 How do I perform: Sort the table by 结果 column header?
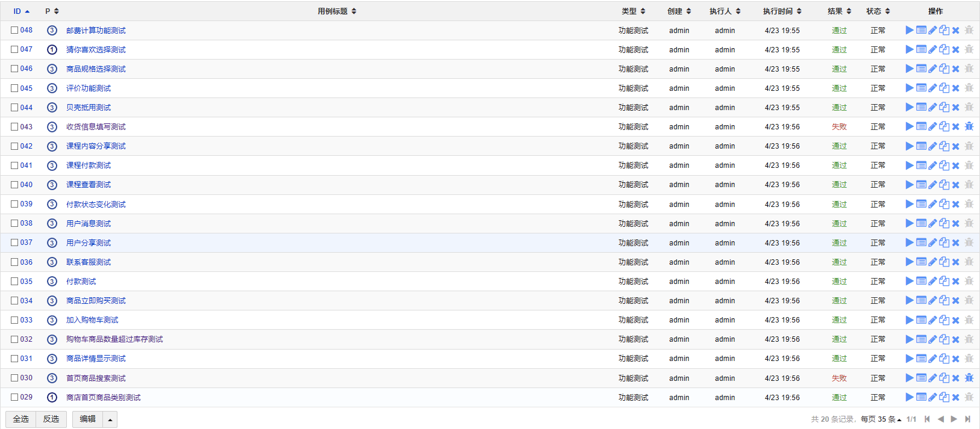[x=839, y=11]
